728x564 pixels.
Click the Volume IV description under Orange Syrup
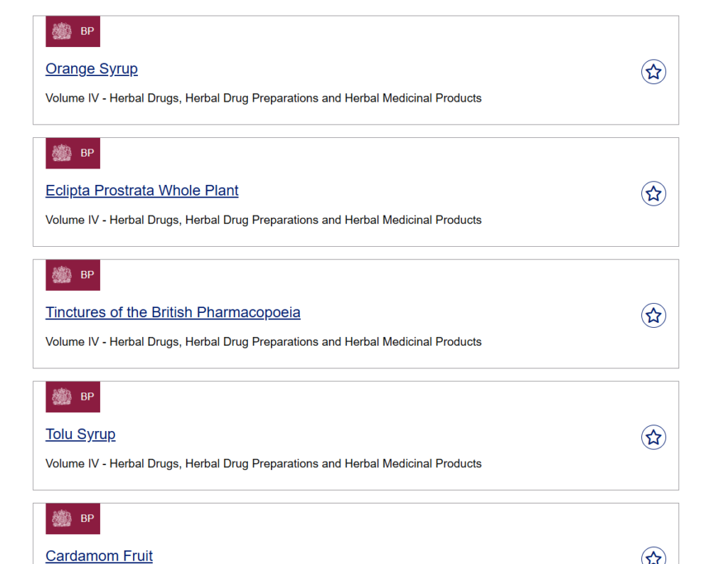click(x=263, y=98)
